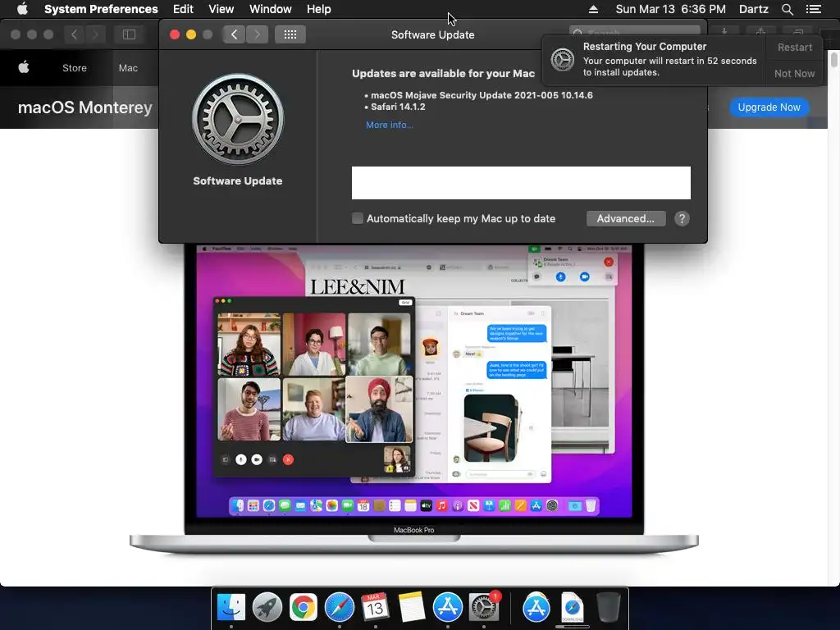Select macOS Mojave Security Update 2021-005 text
The image size is (840, 630).
pos(482,95)
